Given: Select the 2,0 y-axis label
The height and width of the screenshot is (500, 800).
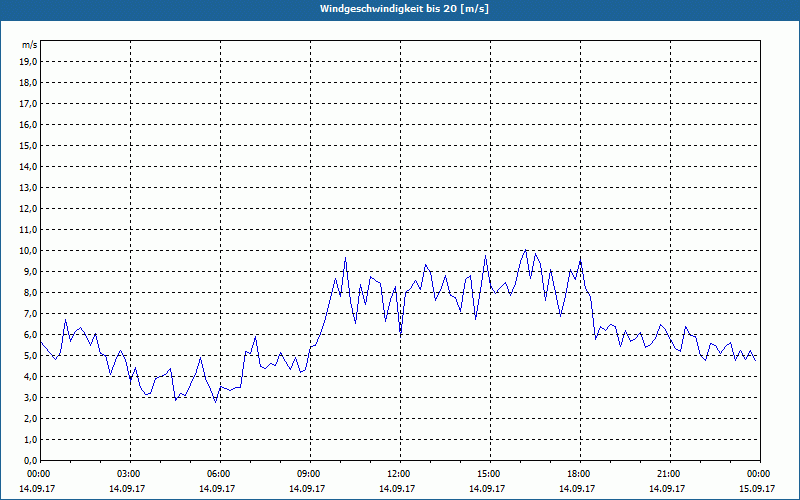Looking at the screenshot, I should pyautogui.click(x=30, y=419).
